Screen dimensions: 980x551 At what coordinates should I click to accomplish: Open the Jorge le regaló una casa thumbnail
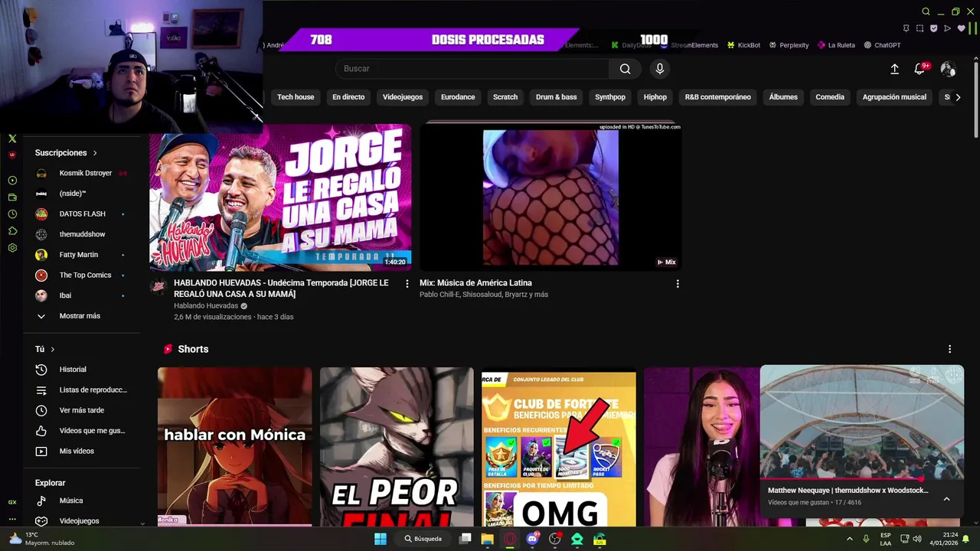280,197
